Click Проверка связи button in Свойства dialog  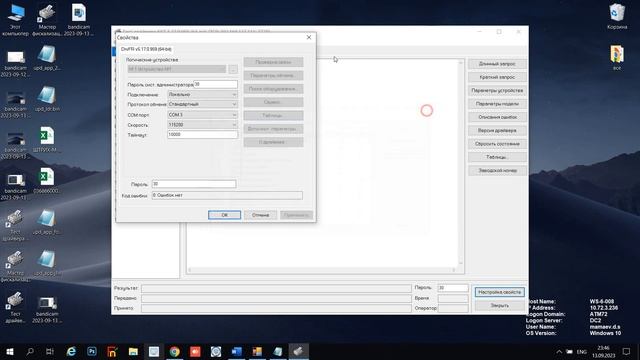273,62
